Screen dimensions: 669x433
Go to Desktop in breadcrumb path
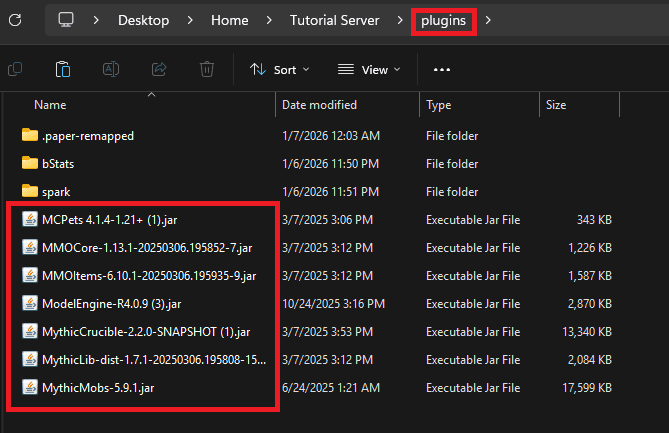pyautogui.click(x=143, y=20)
